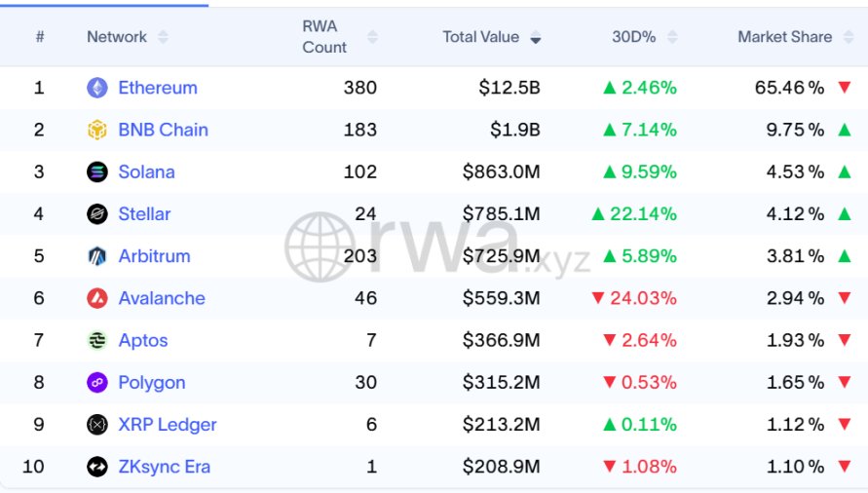
Task: Click the Solana logo icon
Action: [97, 172]
